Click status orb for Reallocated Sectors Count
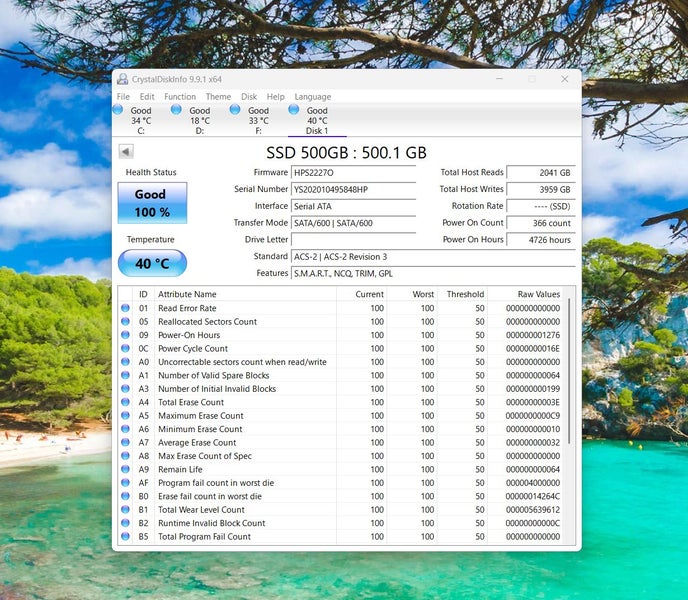The width and height of the screenshot is (688, 600). pos(125,321)
